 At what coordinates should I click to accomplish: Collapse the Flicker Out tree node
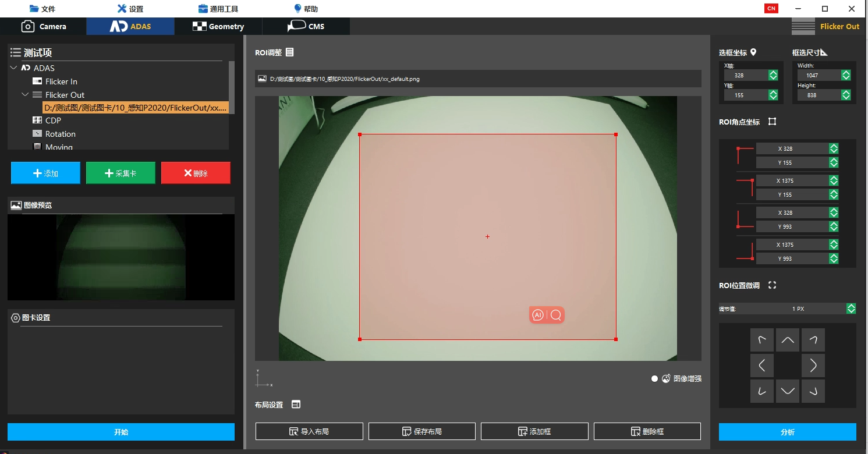25,95
